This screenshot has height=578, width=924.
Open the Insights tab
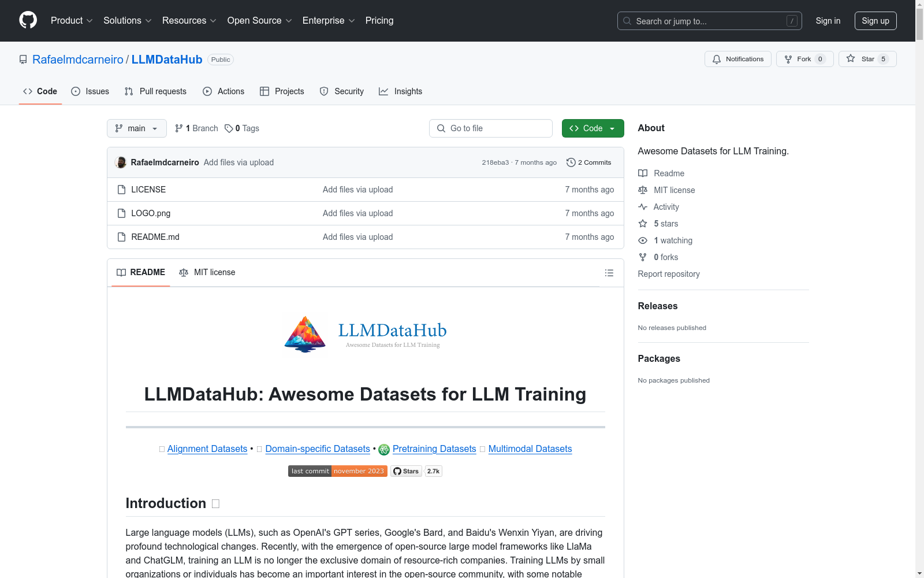coord(401,91)
